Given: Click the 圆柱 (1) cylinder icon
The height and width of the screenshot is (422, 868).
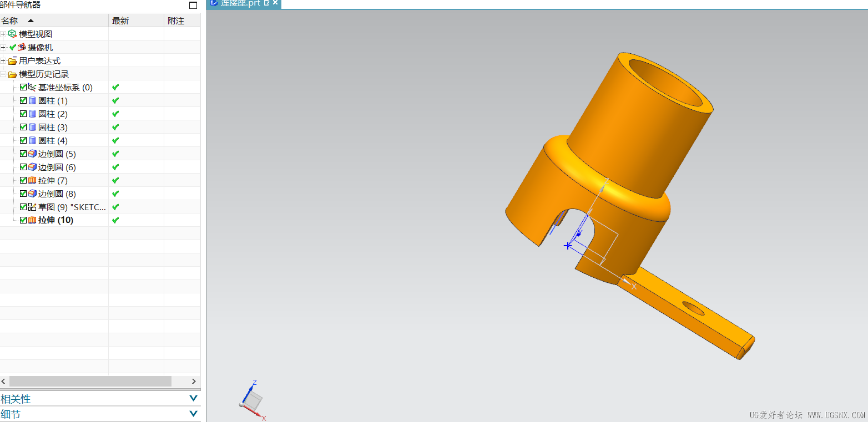Looking at the screenshot, I should [32, 100].
